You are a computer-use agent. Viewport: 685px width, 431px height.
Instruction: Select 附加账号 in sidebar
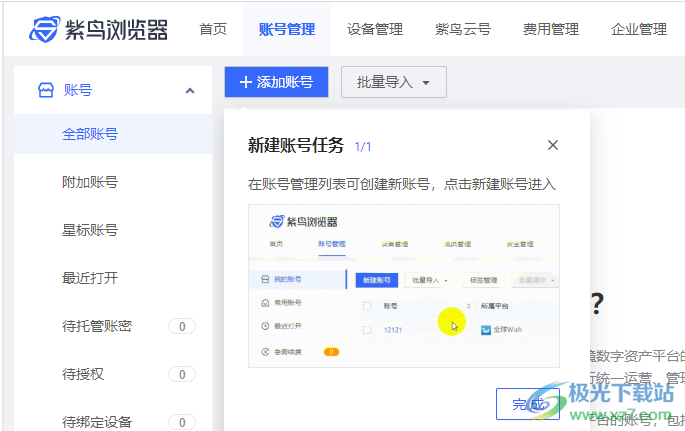pos(90,182)
